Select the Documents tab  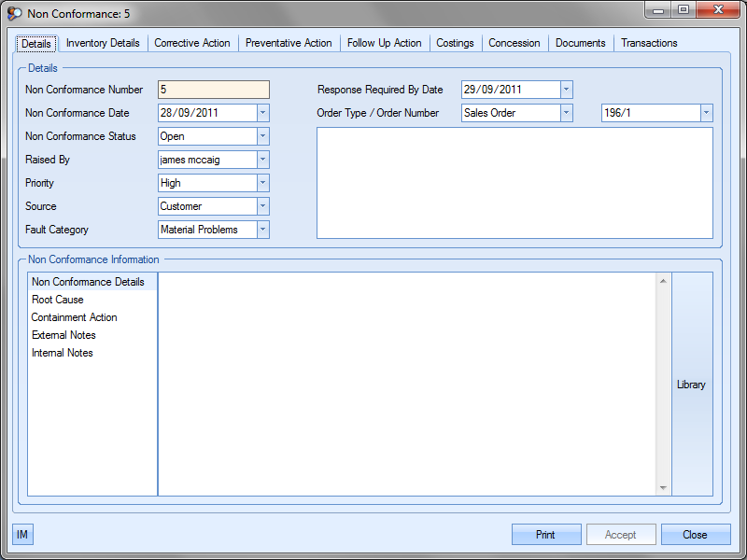click(x=580, y=43)
